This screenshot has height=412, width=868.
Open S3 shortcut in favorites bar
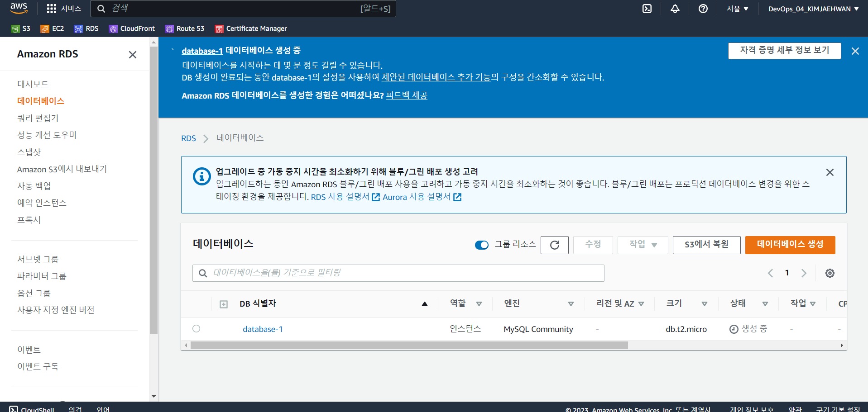[x=21, y=28]
